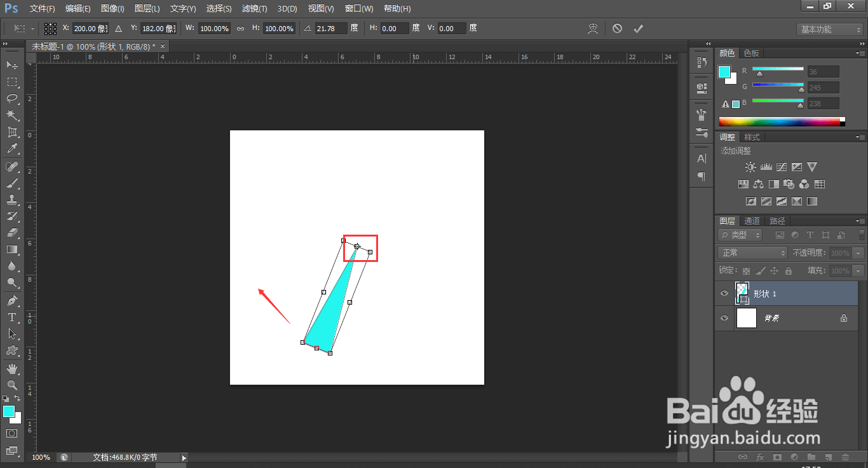This screenshot has height=468, width=868.
Task: Create a new layer icon
Action: [828, 457]
